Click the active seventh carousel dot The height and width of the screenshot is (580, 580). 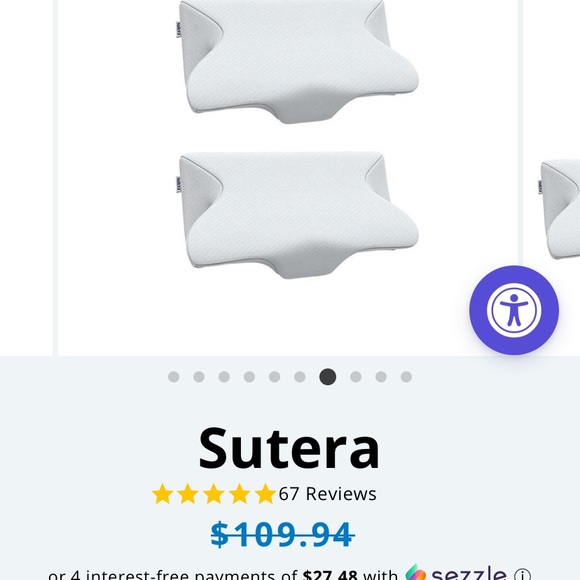(328, 377)
